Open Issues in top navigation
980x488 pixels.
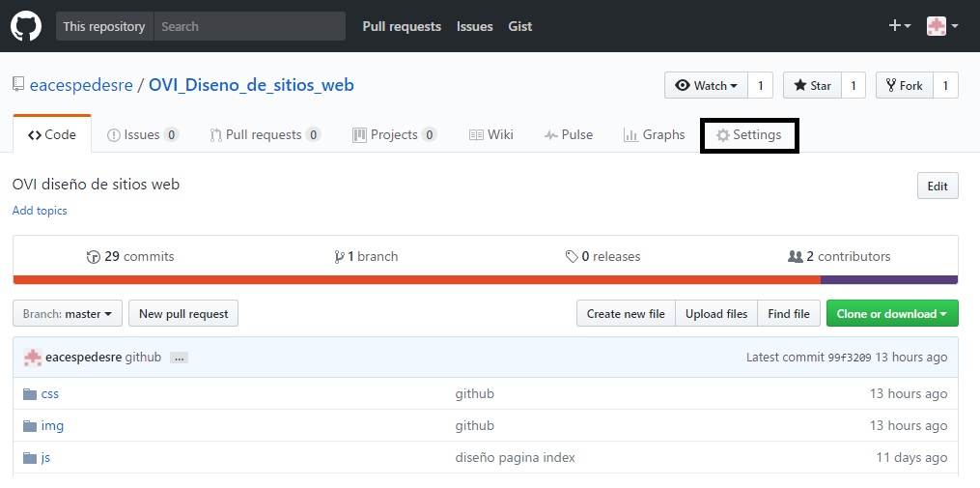pos(474,26)
